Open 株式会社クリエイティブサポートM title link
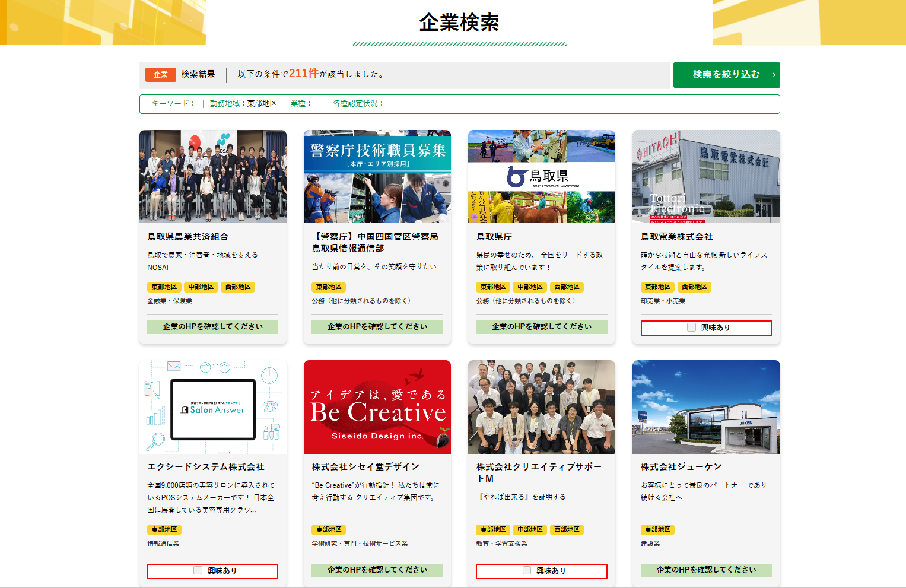Screen dimensions: 906x588 tap(539, 473)
